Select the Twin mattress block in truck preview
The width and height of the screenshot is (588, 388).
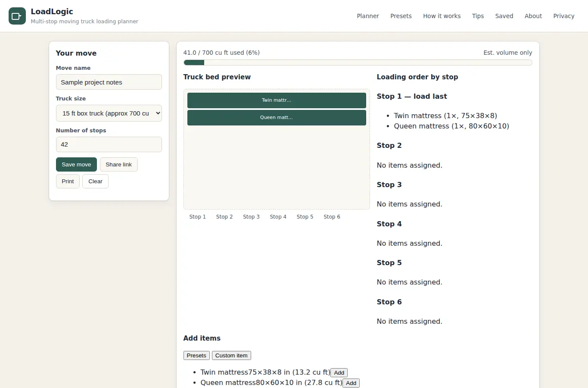click(x=277, y=100)
